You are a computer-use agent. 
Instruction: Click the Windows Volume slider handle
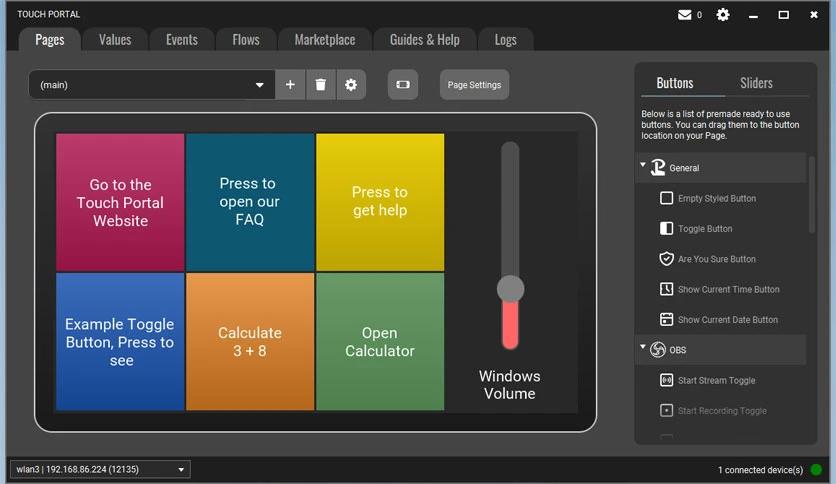tap(510, 289)
